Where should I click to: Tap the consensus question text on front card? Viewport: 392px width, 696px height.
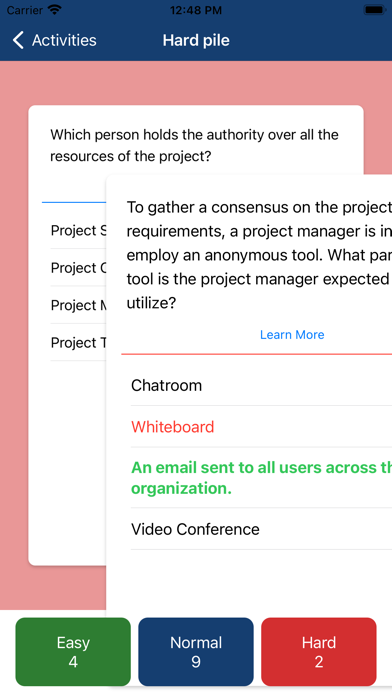[x=259, y=255]
